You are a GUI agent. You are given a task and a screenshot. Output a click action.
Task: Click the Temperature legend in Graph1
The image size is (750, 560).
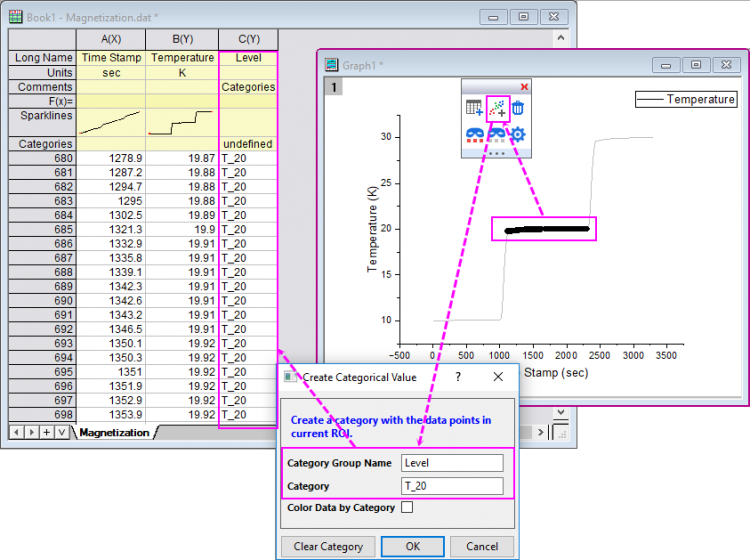point(686,99)
